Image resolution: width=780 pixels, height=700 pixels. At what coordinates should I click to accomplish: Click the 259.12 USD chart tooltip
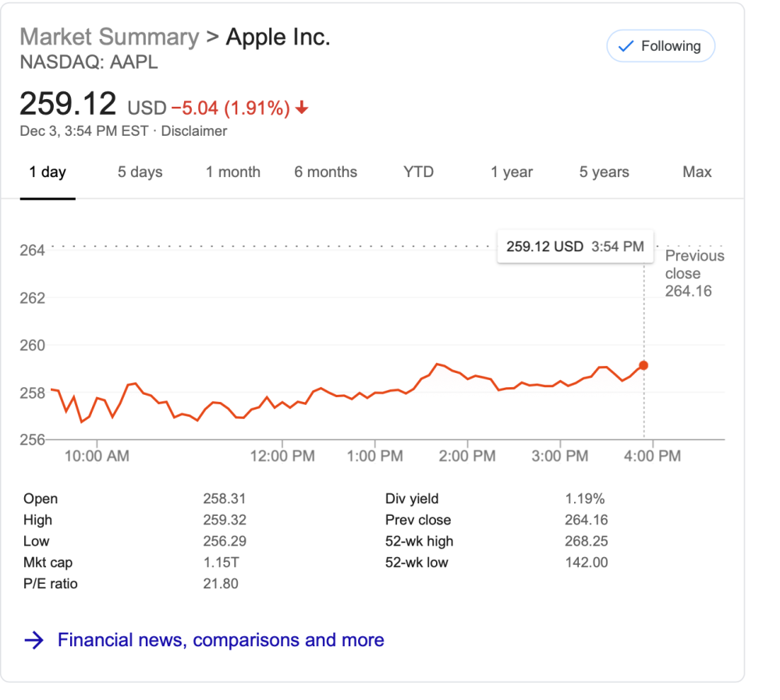[x=575, y=247]
